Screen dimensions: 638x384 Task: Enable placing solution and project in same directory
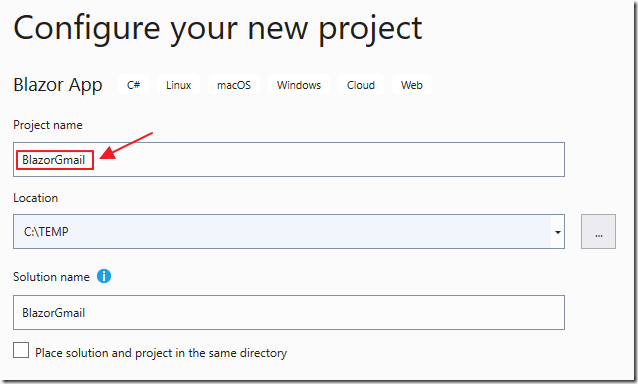click(21, 350)
